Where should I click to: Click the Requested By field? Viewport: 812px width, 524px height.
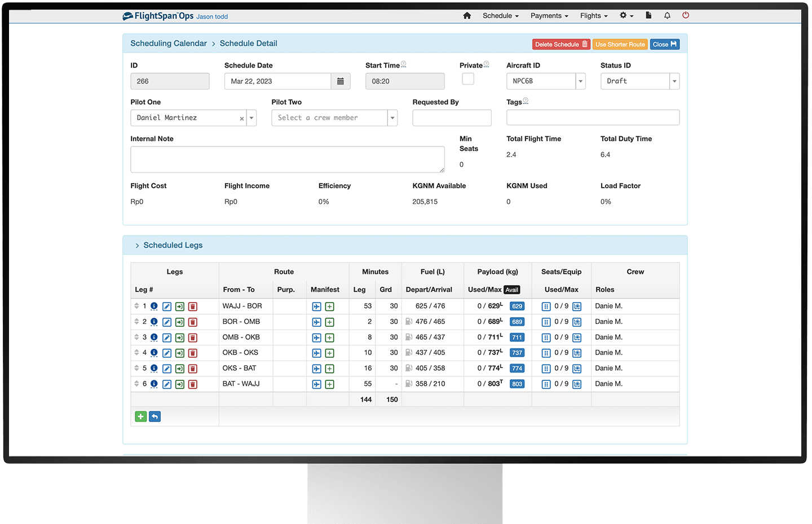452,118
